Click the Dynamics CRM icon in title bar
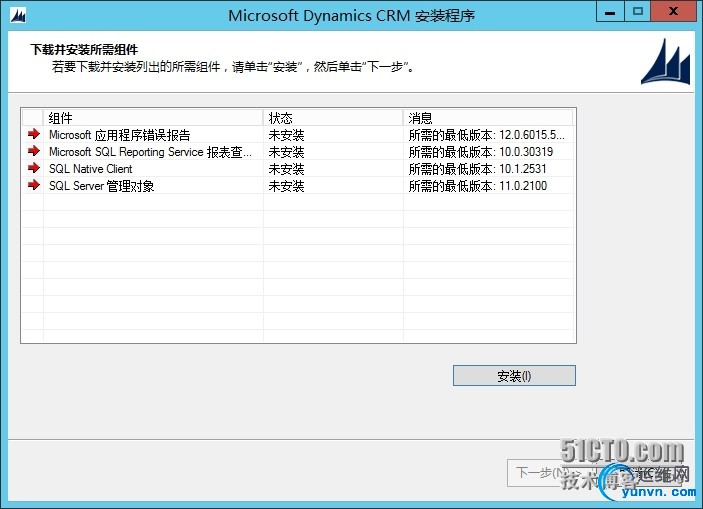Viewport: 703px width, 509px height. [x=18, y=15]
